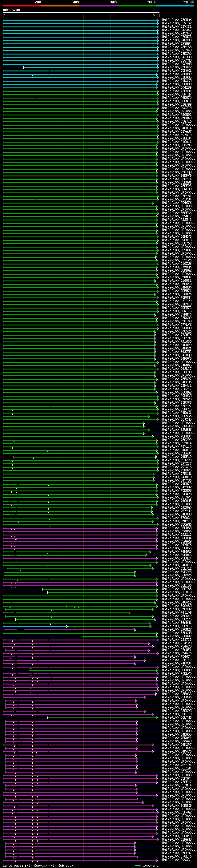The height and width of the screenshot is (868, 197).
Task: Select hit UniRef100_C5GJL6
Action: coord(176,121)
